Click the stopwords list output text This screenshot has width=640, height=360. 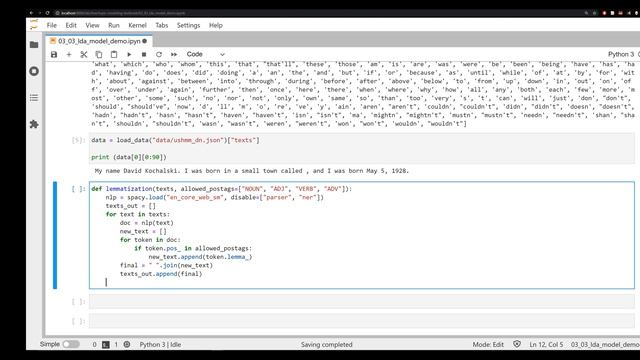tap(363, 94)
